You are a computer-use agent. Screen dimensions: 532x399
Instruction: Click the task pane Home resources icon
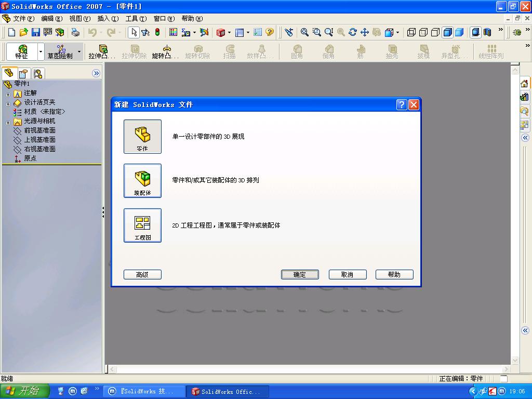[524, 84]
